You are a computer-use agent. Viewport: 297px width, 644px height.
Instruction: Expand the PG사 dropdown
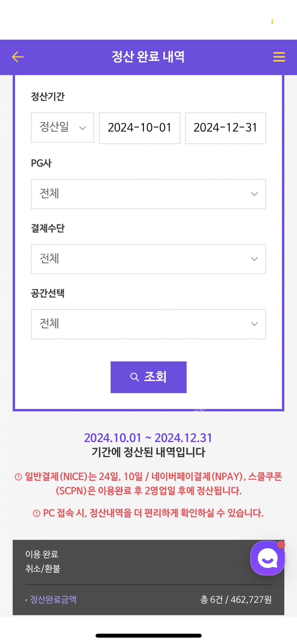pyautogui.click(x=148, y=194)
